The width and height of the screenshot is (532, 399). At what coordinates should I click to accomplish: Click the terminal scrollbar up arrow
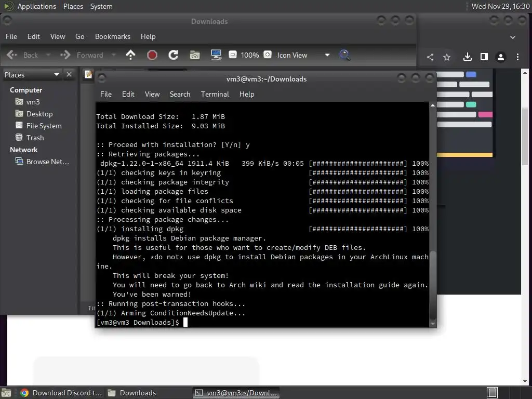433,105
